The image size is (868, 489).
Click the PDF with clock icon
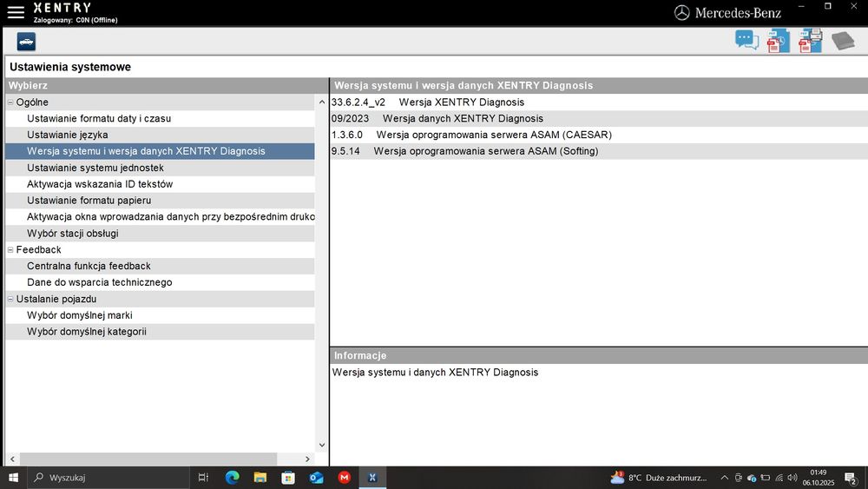(778, 41)
